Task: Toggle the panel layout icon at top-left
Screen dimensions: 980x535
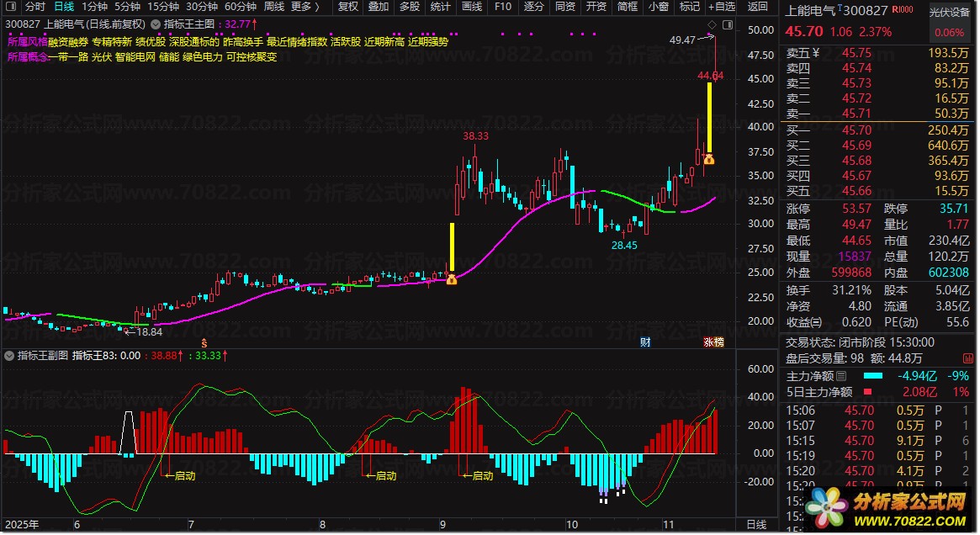Action: pyautogui.click(x=11, y=7)
